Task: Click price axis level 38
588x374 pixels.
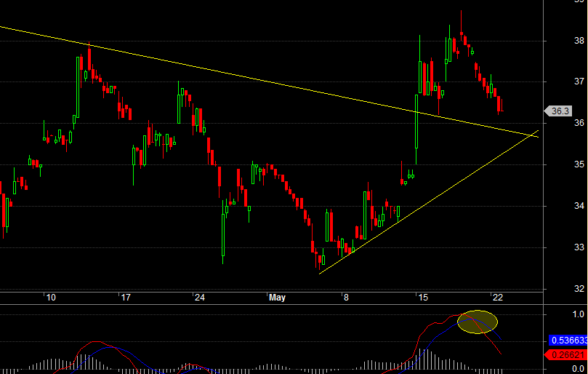Action: point(579,41)
